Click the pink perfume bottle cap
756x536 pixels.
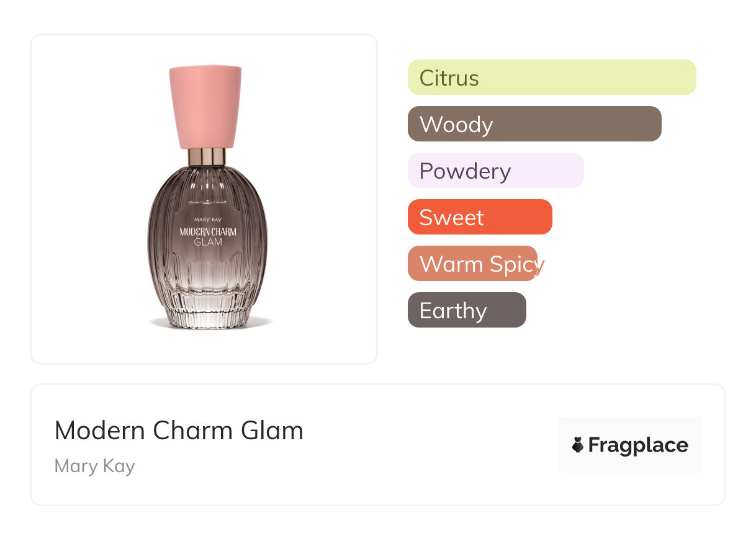pos(205,105)
